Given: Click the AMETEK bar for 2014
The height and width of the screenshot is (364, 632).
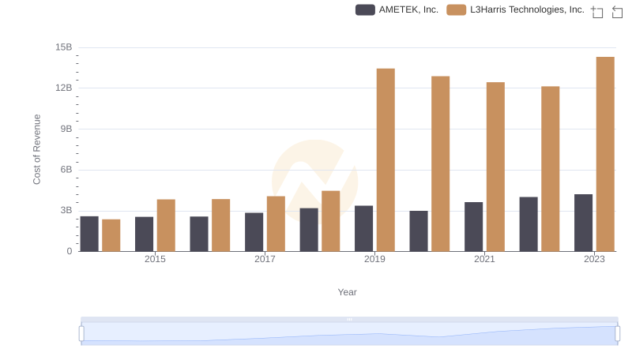Looking at the screenshot, I should (x=89, y=234).
